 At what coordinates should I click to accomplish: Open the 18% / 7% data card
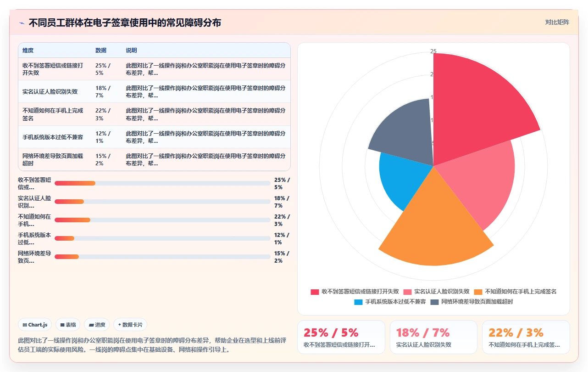click(433, 337)
